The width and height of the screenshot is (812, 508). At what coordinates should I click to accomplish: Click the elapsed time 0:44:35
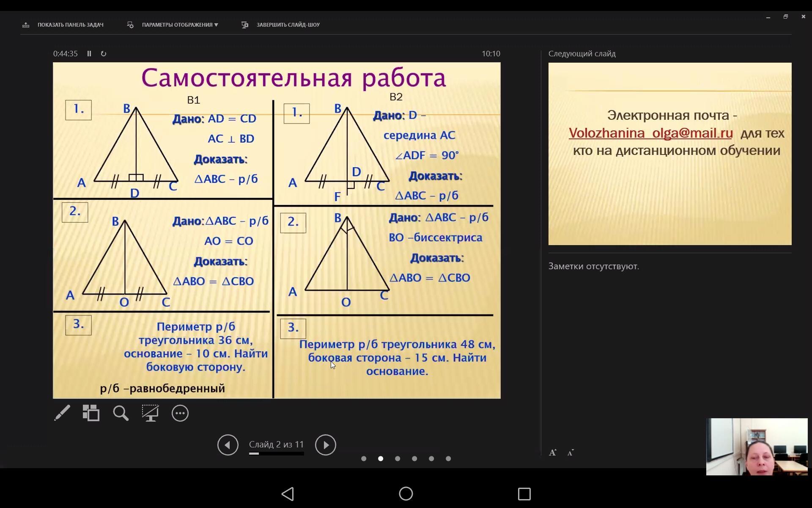pos(66,54)
